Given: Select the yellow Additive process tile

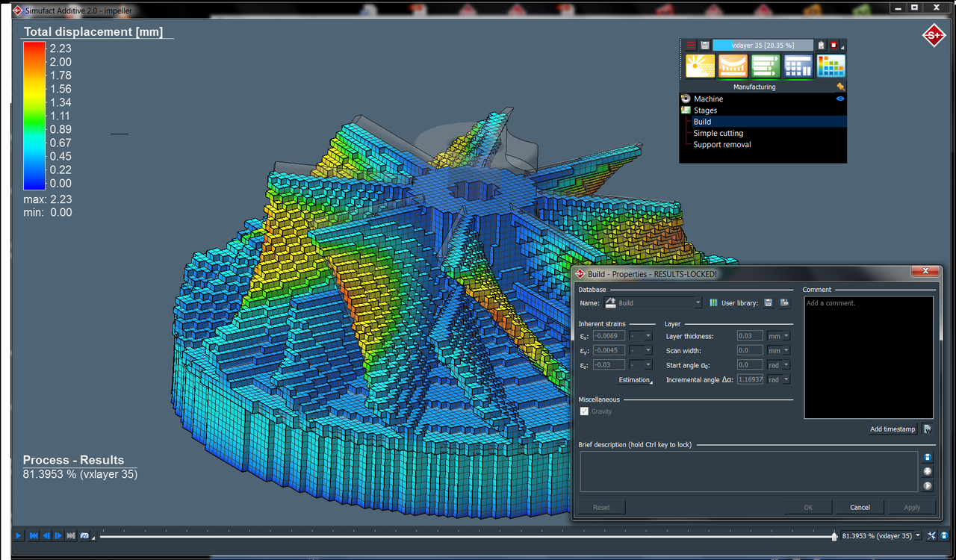Looking at the screenshot, I should point(701,66).
